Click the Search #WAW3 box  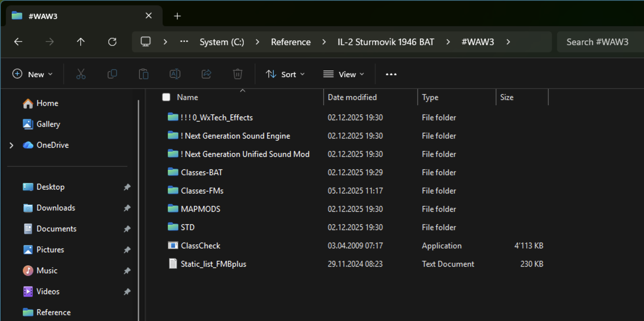pyautogui.click(x=601, y=42)
